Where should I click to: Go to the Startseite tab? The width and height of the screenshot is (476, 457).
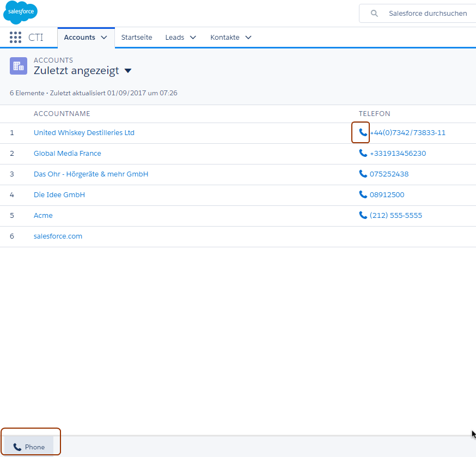[x=137, y=38]
